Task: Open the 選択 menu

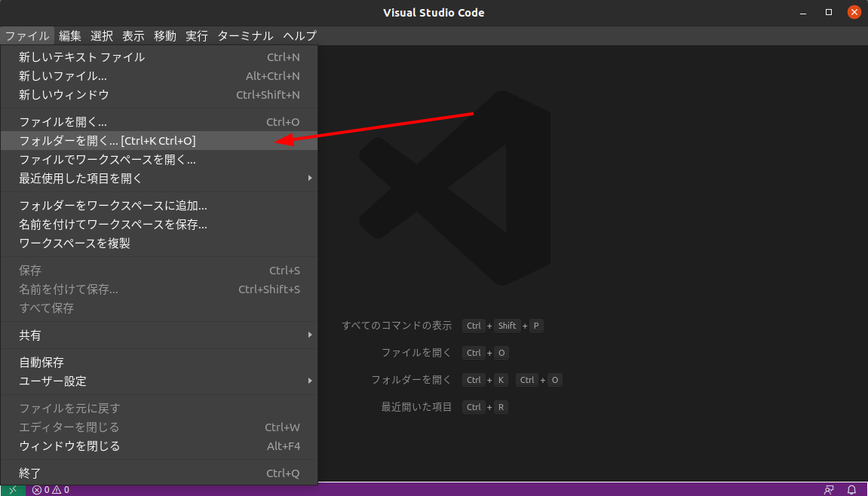Action: coord(102,36)
